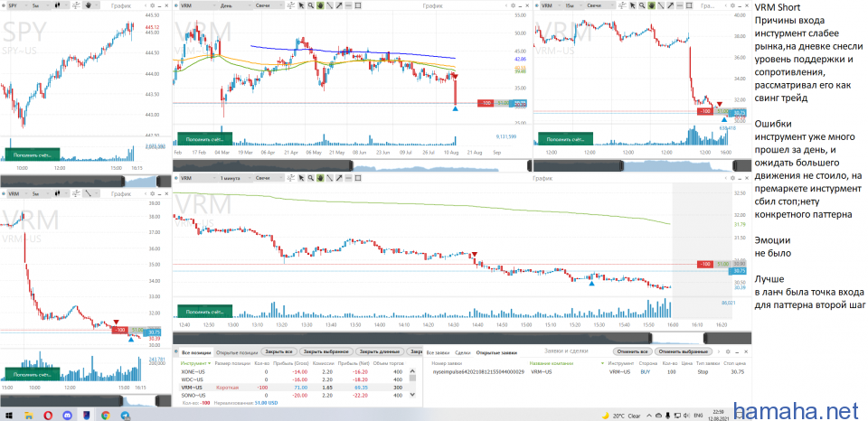Image resolution: width=868 pixels, height=421 pixels.
Task: Expand line tool dropdown in VRM 5м chart
Action: click(97, 193)
